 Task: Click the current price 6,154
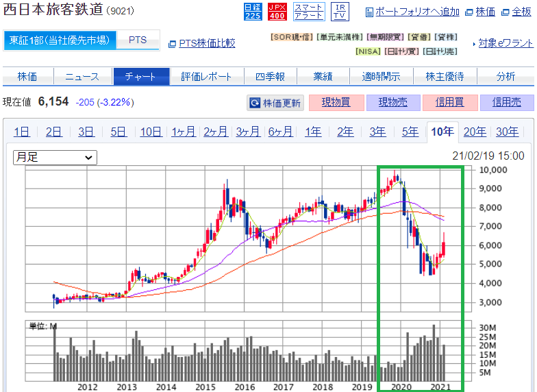(x=53, y=101)
